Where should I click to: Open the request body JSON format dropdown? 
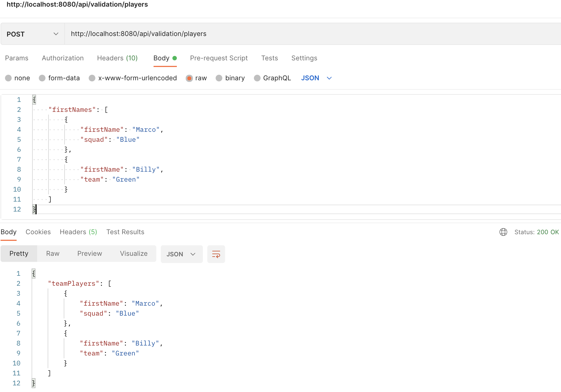coord(316,78)
